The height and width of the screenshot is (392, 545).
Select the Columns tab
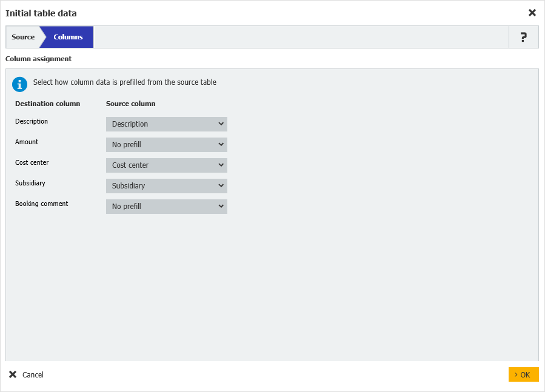pos(67,37)
